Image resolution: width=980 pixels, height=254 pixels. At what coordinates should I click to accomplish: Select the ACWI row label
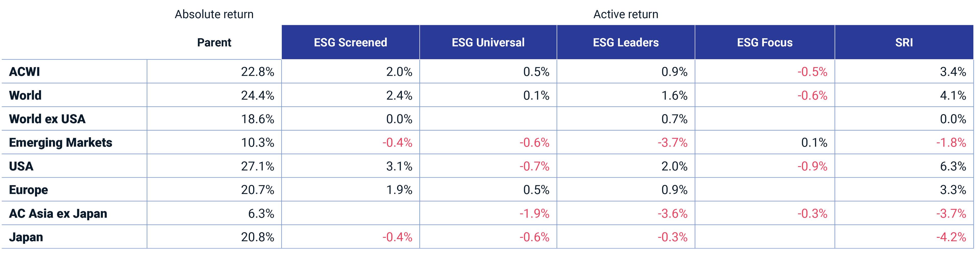pos(24,71)
